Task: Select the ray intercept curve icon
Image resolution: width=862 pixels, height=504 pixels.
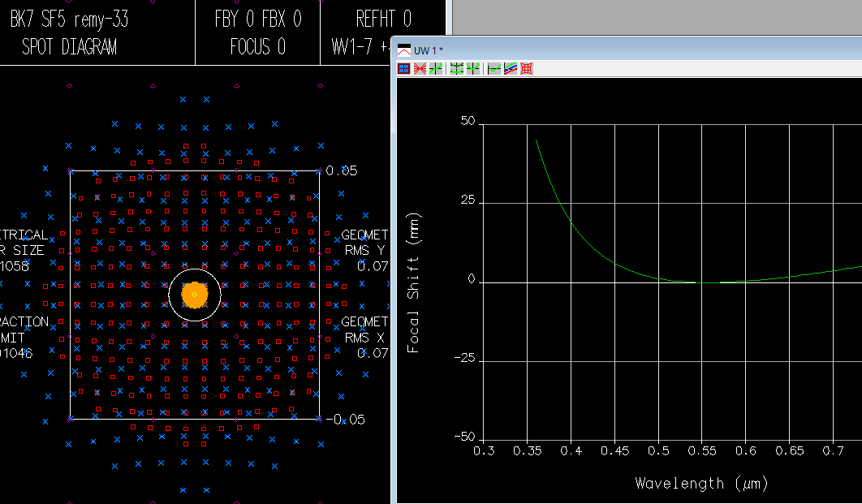Action: point(435,69)
